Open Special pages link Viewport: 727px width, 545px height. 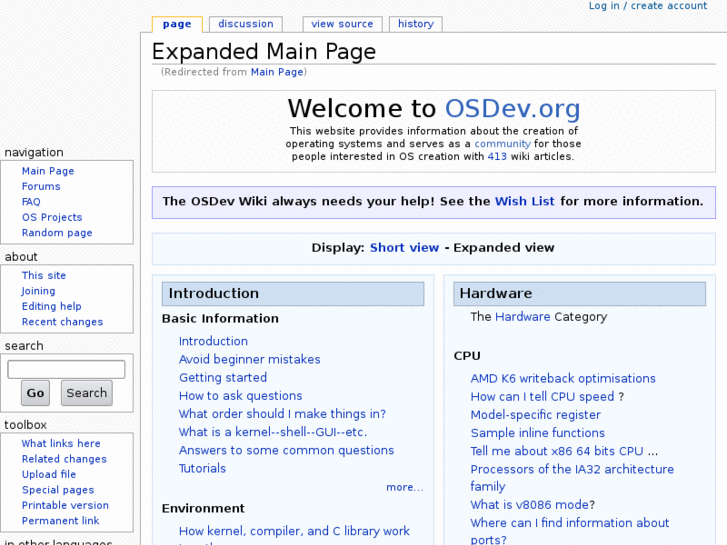click(x=58, y=490)
